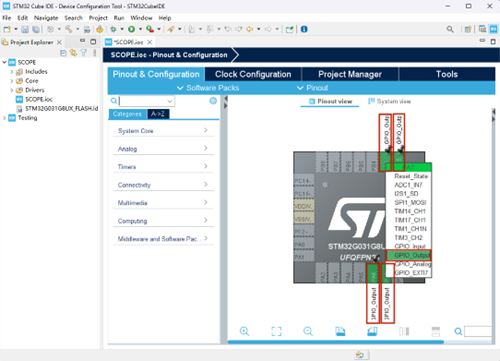Select the A->Z sorting tab
The height and width of the screenshot is (361, 500).
pyautogui.click(x=158, y=114)
